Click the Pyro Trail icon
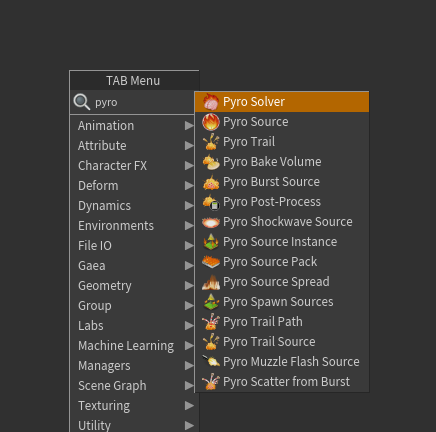Screen dimensions: 436x432 point(211,142)
